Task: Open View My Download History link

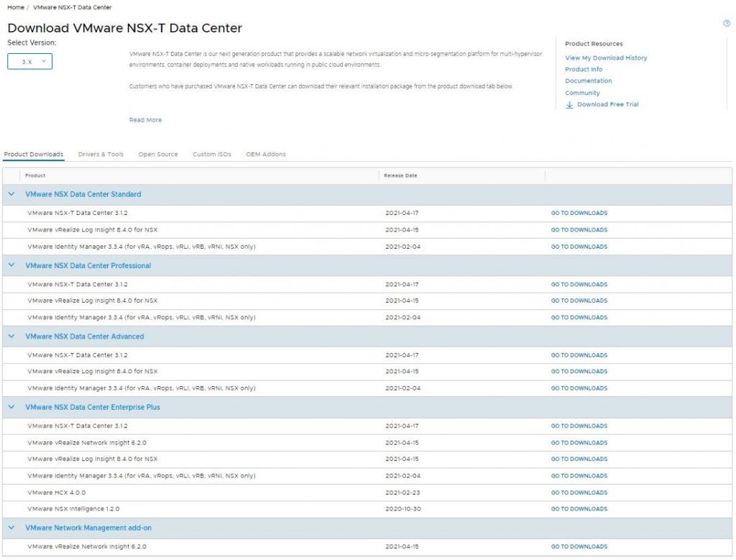Action: tap(606, 58)
